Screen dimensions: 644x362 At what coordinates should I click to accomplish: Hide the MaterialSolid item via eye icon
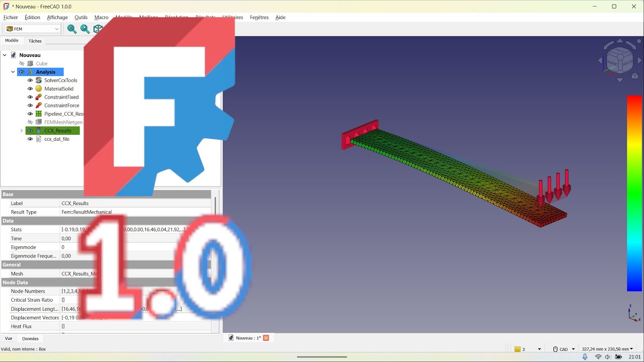30,89
